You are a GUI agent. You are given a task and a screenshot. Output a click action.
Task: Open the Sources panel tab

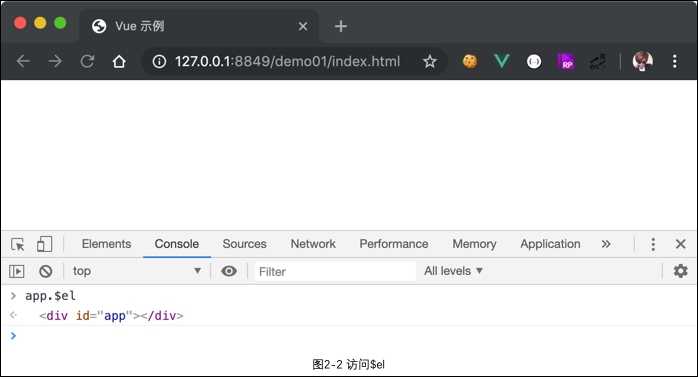pos(244,244)
